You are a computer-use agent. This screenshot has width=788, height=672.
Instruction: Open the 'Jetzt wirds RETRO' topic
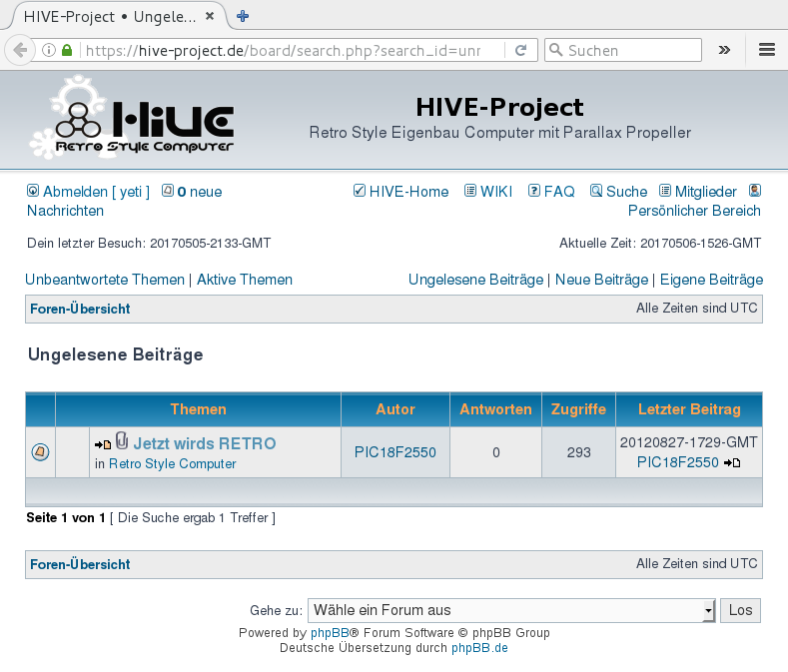[205, 443]
